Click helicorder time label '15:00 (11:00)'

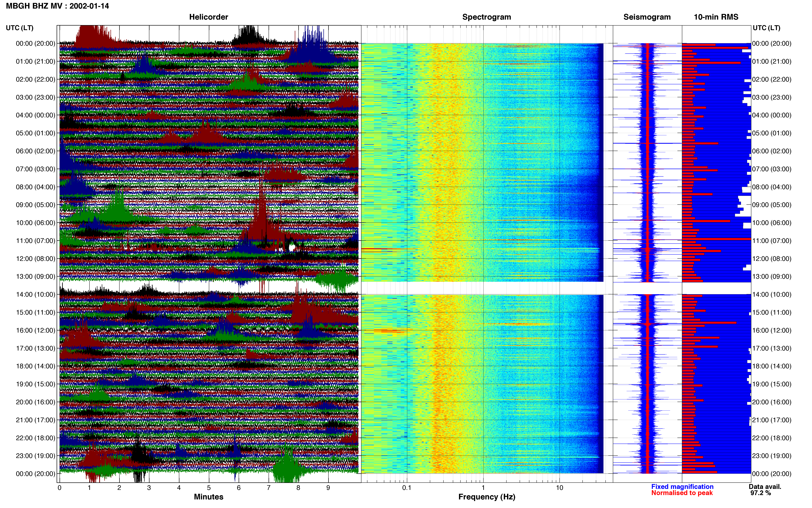point(36,313)
